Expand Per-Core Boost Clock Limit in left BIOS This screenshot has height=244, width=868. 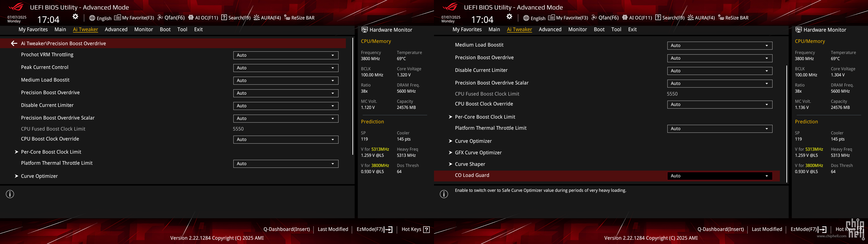click(x=51, y=152)
